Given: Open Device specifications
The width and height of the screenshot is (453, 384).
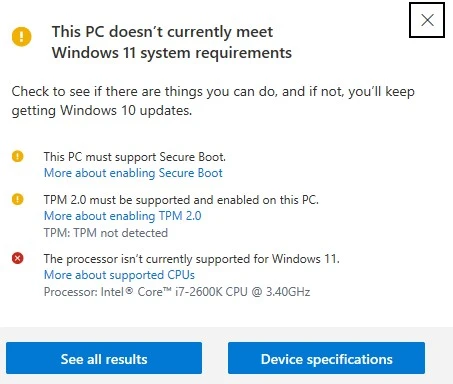Looking at the screenshot, I should [326, 358].
